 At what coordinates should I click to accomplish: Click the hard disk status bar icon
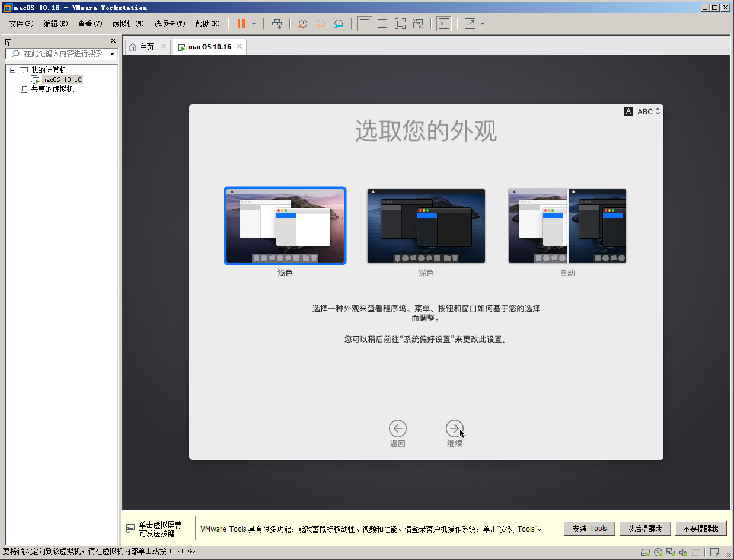(x=646, y=553)
